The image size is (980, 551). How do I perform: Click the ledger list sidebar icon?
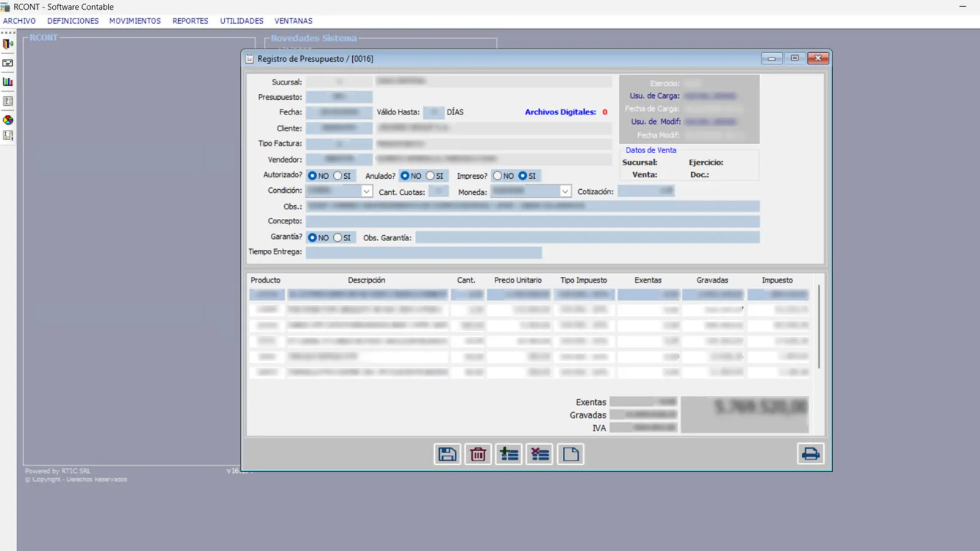8,101
